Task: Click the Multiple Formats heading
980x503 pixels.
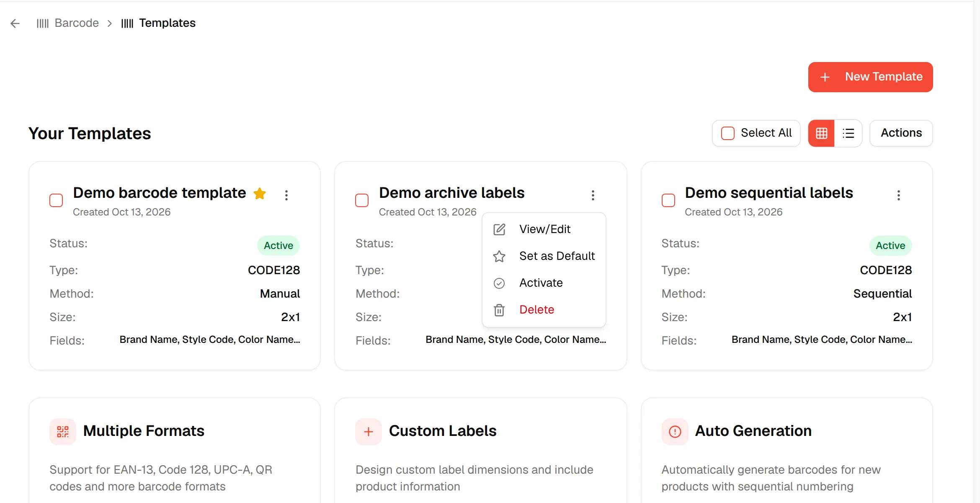Action: (144, 431)
